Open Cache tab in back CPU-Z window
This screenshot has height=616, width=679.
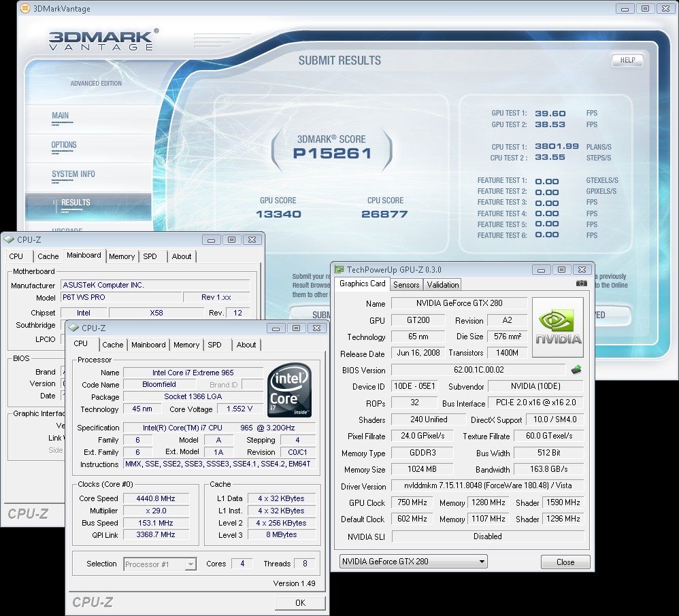point(48,256)
